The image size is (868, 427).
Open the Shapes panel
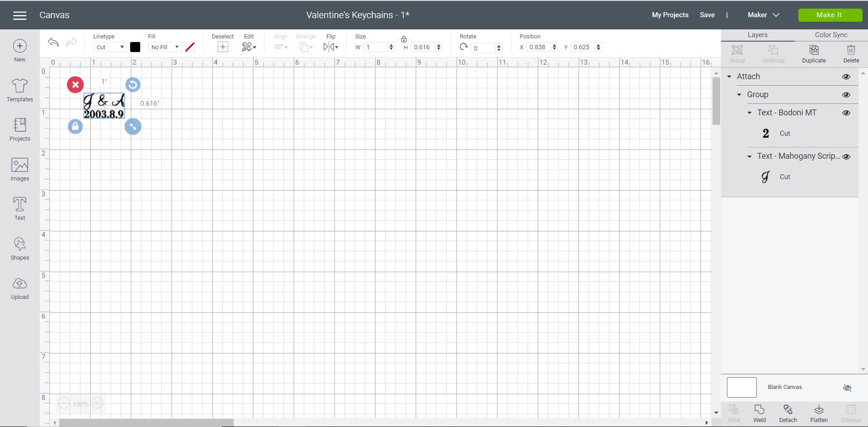coord(19,248)
